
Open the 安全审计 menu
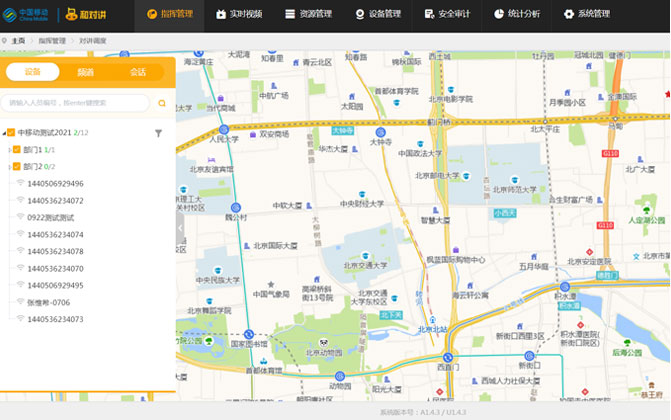(447, 14)
